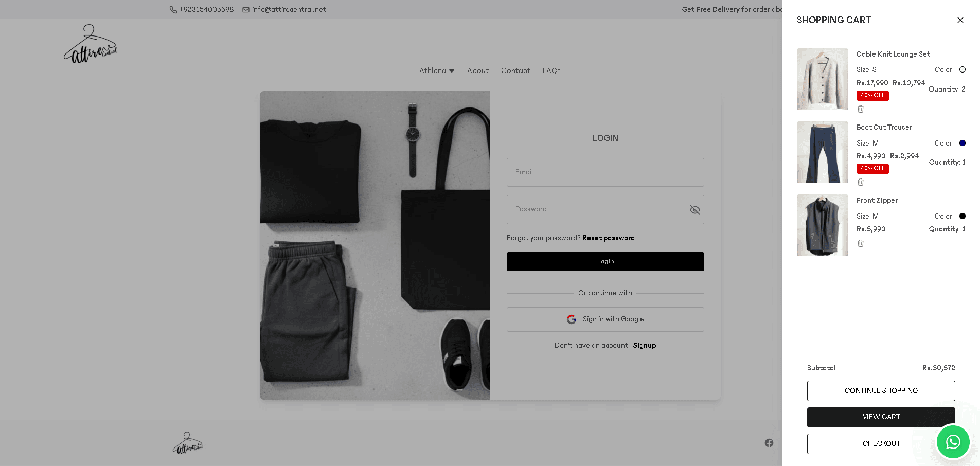This screenshot has width=980, height=466.
Task: Open WhatsApp chat bubble
Action: tap(953, 442)
